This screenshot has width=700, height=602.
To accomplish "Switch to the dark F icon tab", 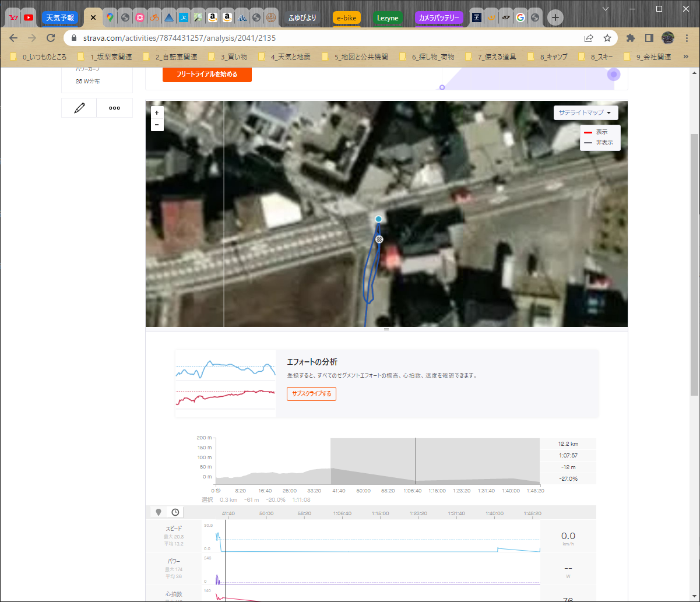I will [x=476, y=17].
